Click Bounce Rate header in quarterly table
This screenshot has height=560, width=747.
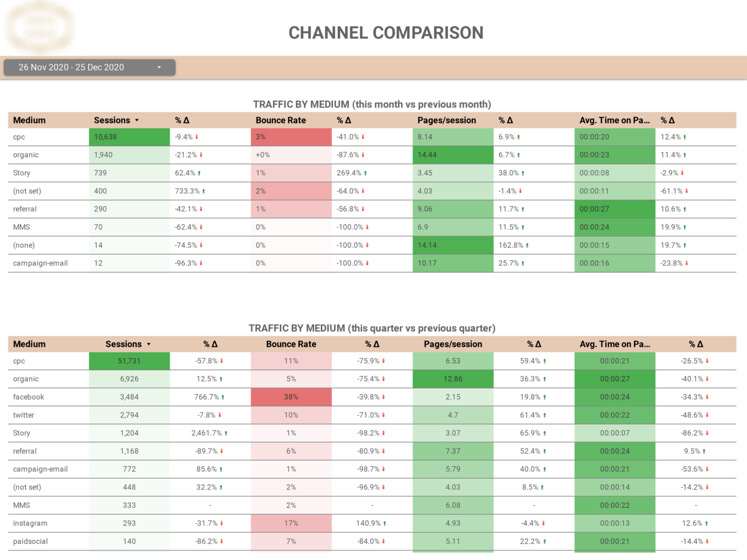(291, 344)
